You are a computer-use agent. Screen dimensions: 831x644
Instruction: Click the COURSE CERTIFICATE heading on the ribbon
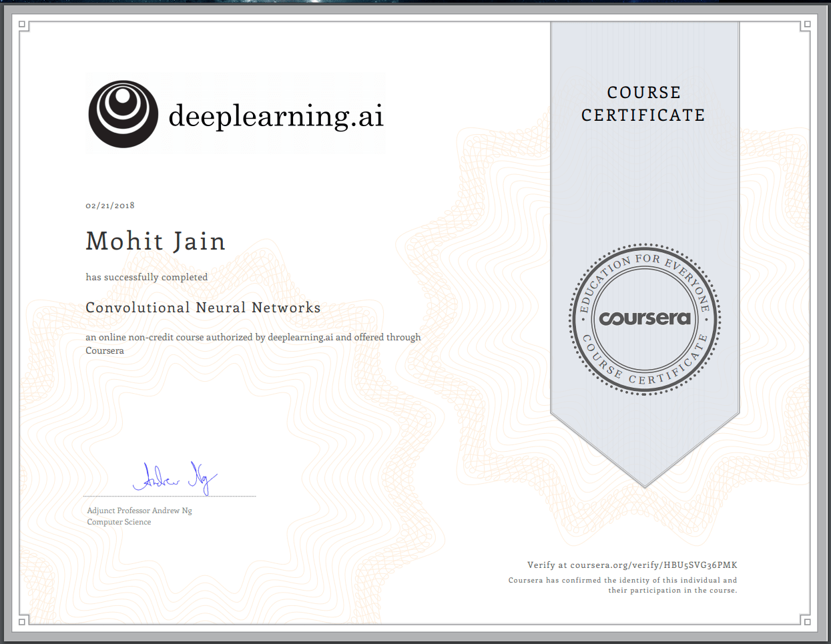coord(643,104)
